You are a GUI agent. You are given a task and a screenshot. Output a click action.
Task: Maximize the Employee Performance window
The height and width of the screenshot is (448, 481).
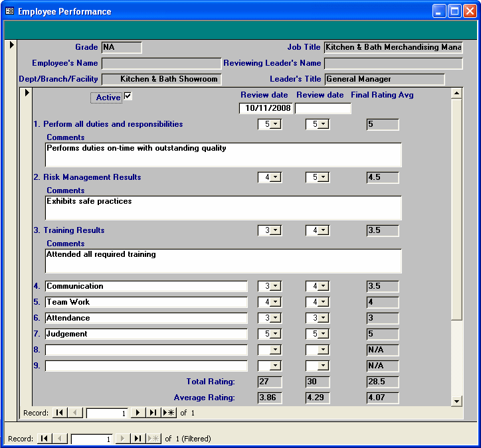454,11
